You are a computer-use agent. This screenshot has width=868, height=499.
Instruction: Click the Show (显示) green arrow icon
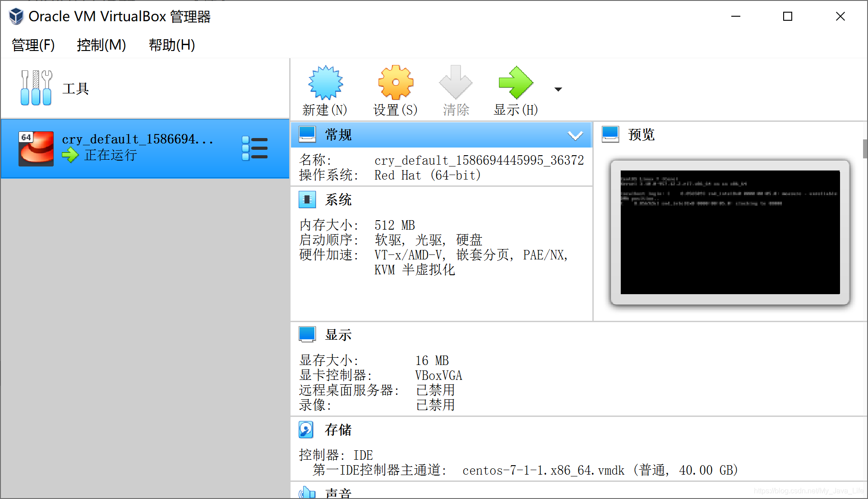516,83
